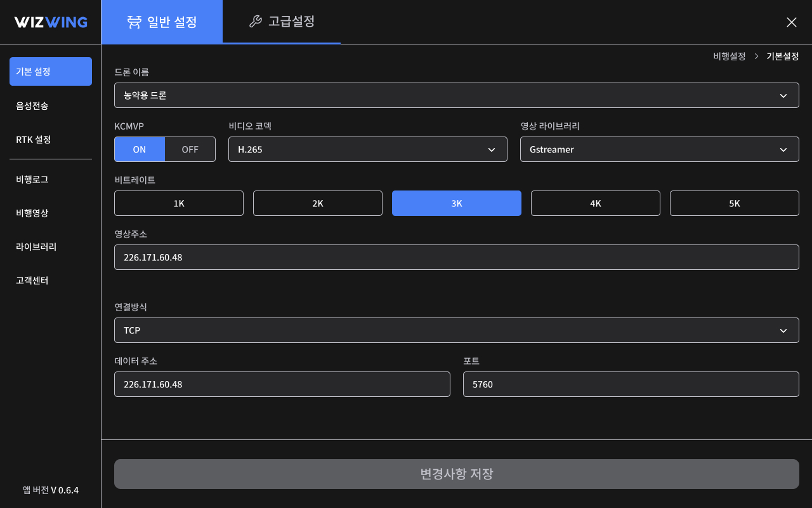Click the drone icon in 일반 설정 tab
The height and width of the screenshot is (508, 812).
click(x=134, y=22)
